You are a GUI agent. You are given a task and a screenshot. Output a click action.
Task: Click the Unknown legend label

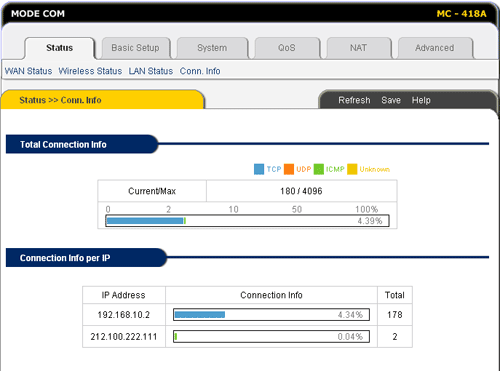pyautogui.click(x=375, y=169)
